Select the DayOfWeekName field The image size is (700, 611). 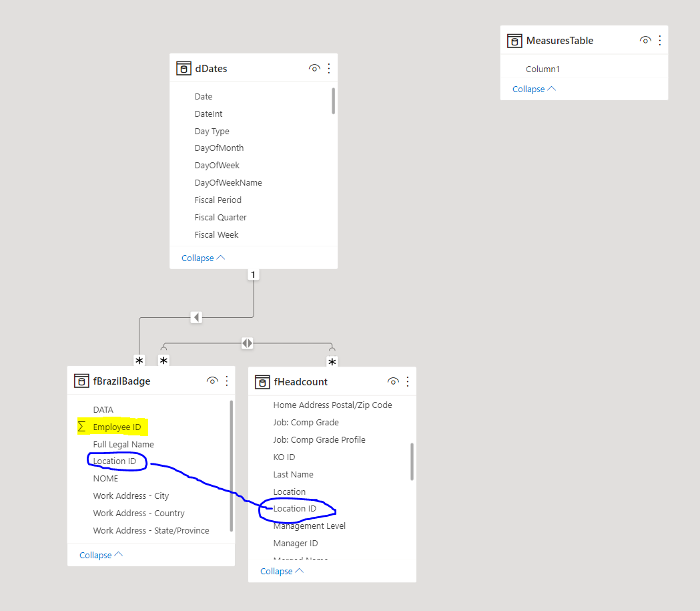coord(228,183)
